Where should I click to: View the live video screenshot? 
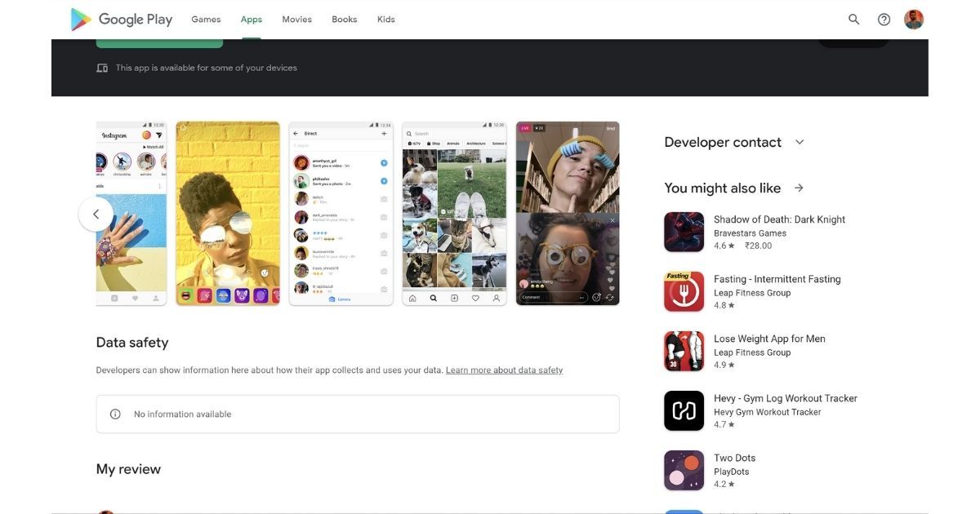click(568, 214)
